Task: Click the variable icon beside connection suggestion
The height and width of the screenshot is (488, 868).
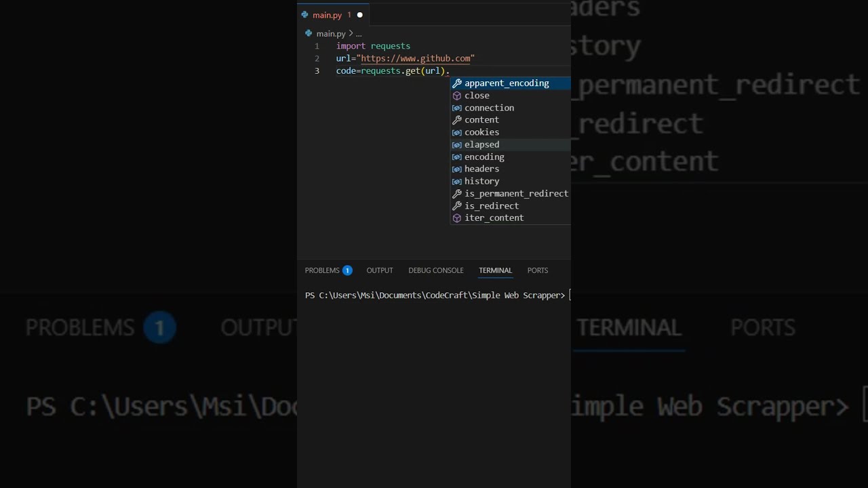Action: tap(457, 108)
